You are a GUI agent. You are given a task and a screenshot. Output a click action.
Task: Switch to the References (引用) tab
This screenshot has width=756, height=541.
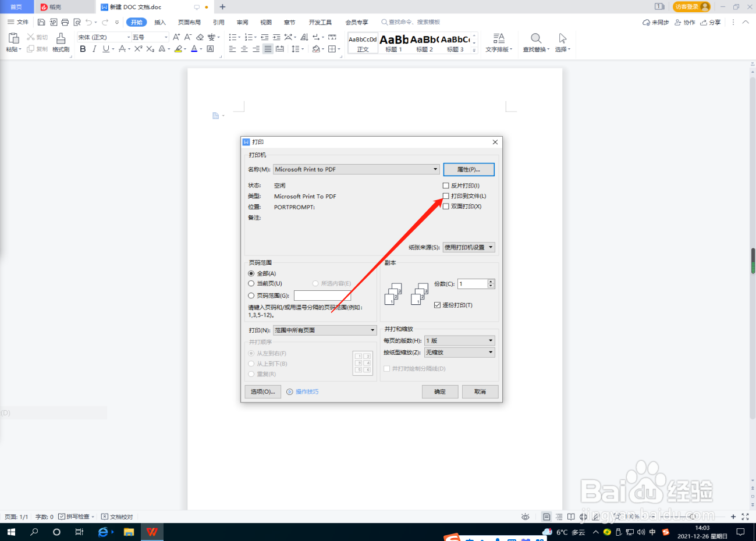pyautogui.click(x=219, y=22)
